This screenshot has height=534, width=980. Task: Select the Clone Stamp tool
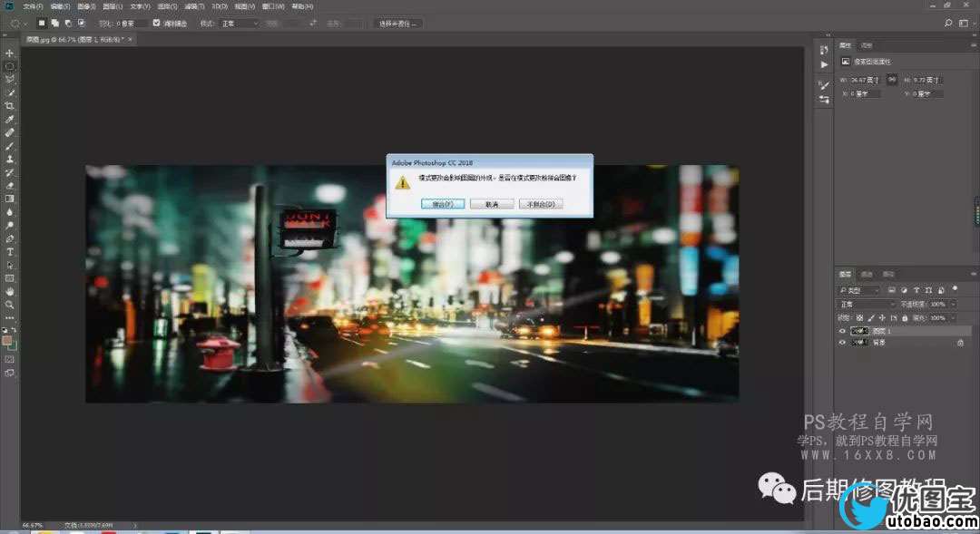click(x=9, y=159)
